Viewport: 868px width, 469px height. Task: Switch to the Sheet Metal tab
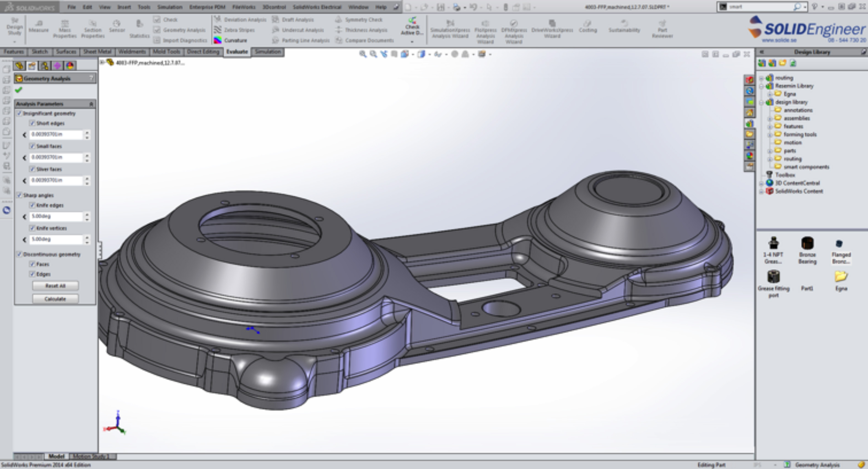[x=97, y=51]
